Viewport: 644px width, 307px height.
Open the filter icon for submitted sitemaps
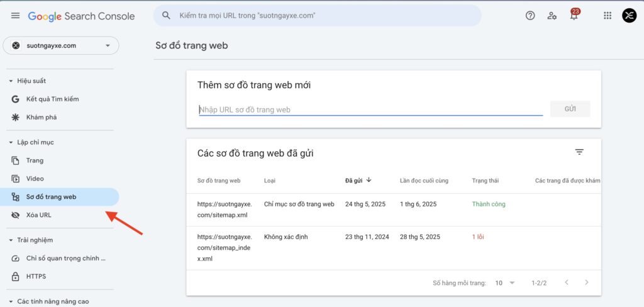[579, 152]
